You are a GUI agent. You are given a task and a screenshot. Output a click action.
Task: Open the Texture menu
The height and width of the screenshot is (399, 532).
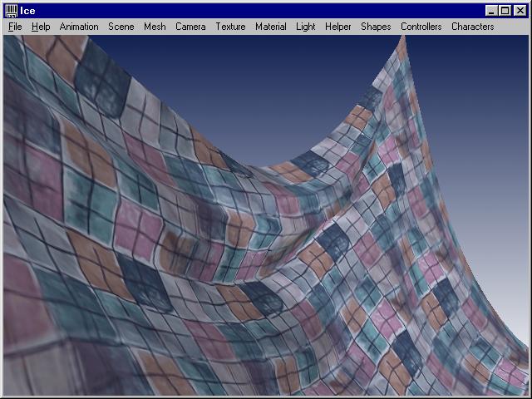[231, 27]
